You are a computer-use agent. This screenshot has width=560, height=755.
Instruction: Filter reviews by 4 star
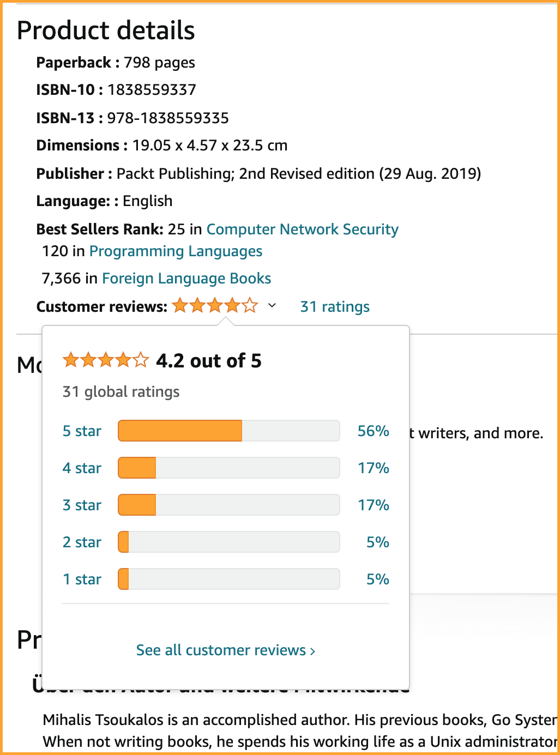(82, 468)
